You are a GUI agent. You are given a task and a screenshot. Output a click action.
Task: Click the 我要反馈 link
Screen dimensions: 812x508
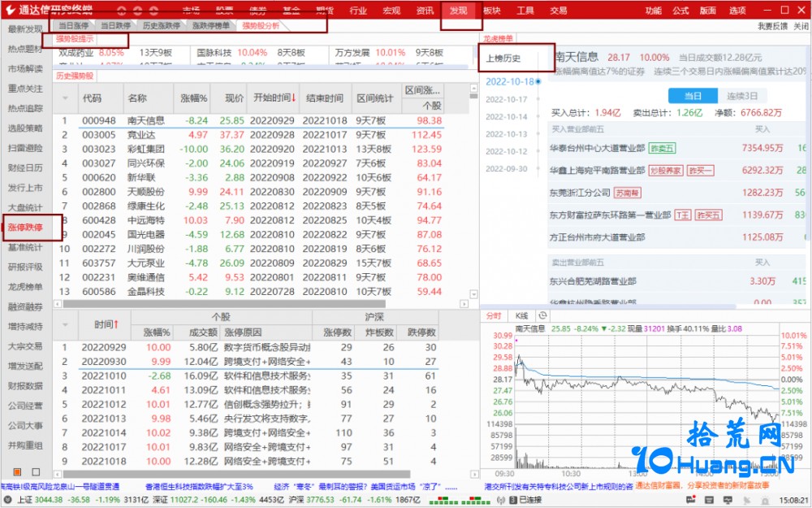click(x=773, y=26)
